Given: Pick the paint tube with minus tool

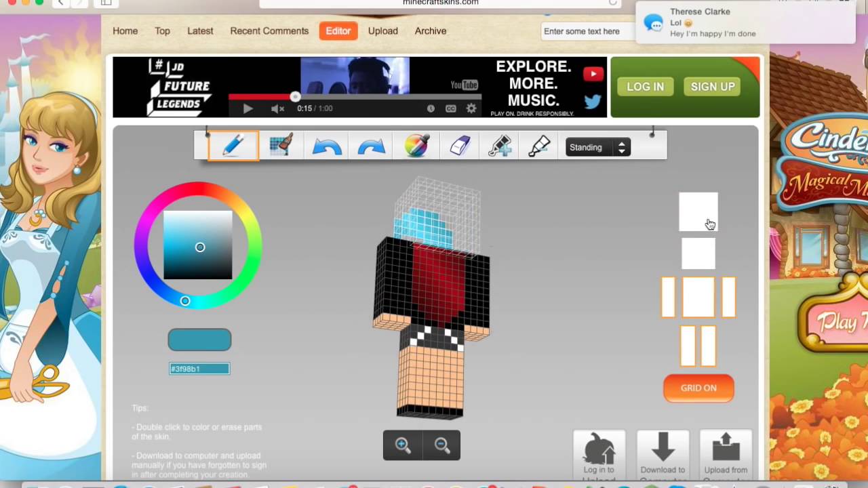Looking at the screenshot, I should pyautogui.click(x=539, y=146).
